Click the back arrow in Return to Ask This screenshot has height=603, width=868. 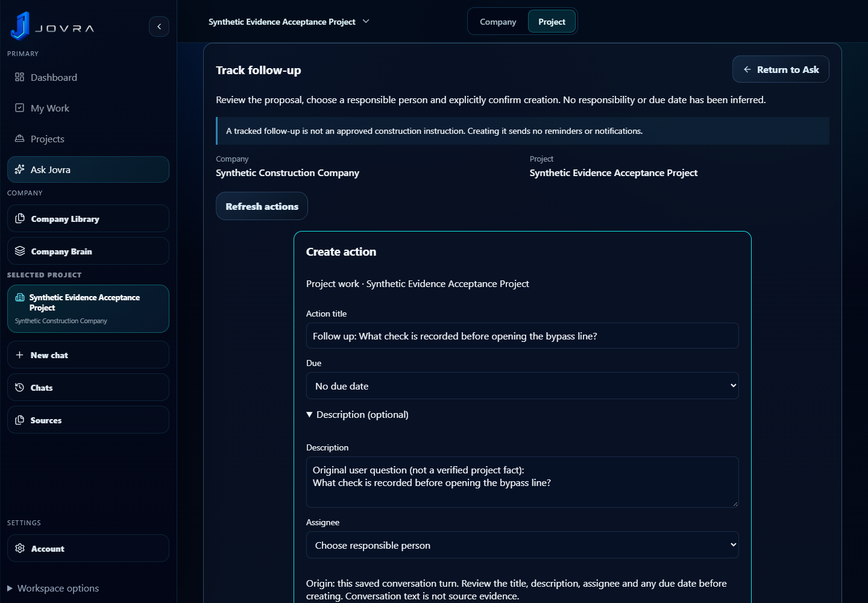tap(747, 69)
